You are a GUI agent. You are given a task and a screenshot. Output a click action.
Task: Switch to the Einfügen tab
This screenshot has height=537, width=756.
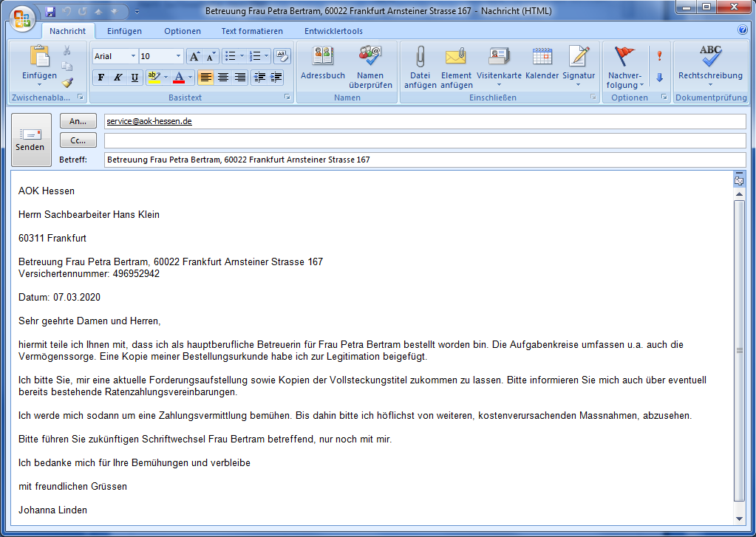[124, 31]
